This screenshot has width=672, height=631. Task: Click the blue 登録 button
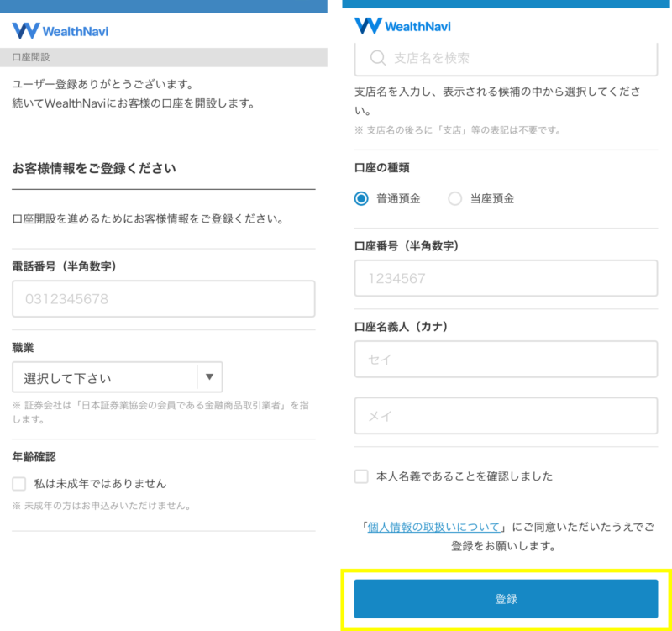[507, 599]
